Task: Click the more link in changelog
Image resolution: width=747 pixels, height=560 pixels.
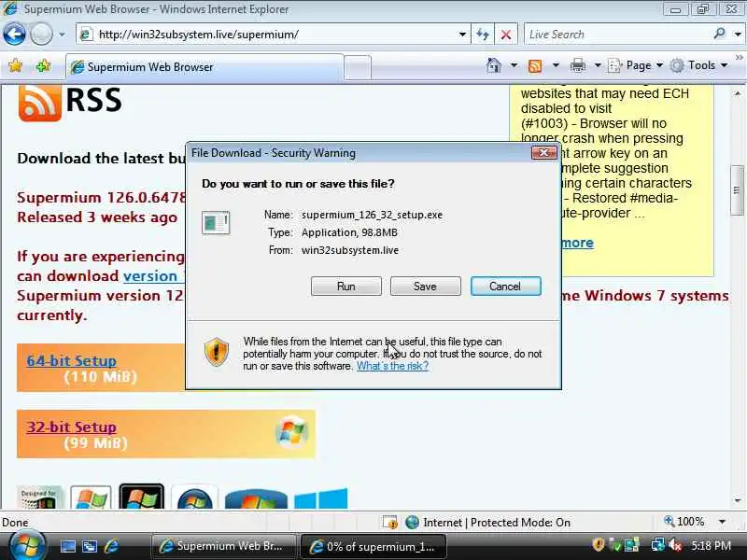Action: point(577,243)
